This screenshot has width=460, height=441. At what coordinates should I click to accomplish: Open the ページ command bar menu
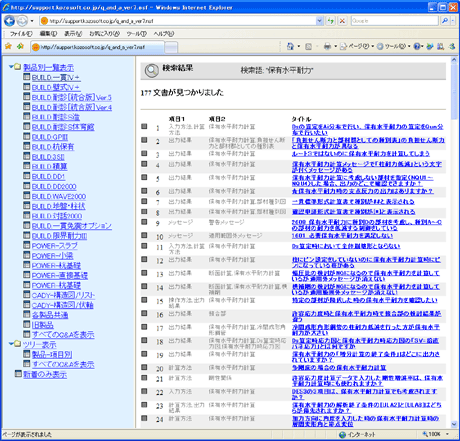(356, 47)
